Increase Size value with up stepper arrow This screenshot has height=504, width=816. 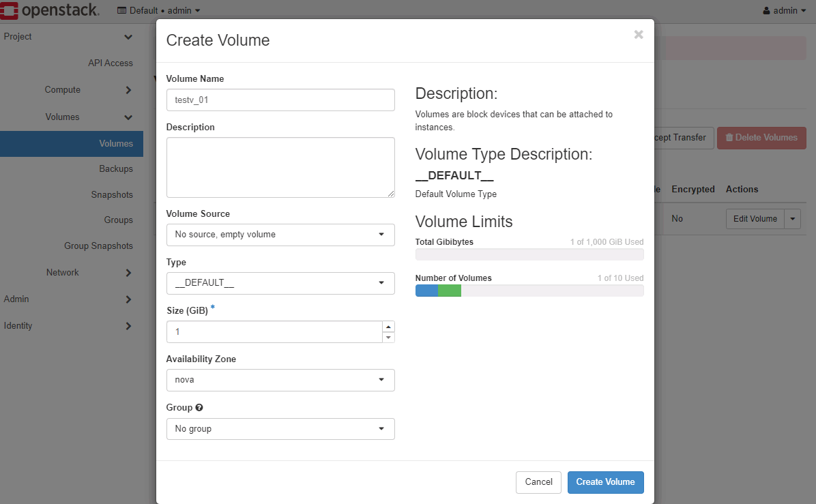tap(388, 327)
